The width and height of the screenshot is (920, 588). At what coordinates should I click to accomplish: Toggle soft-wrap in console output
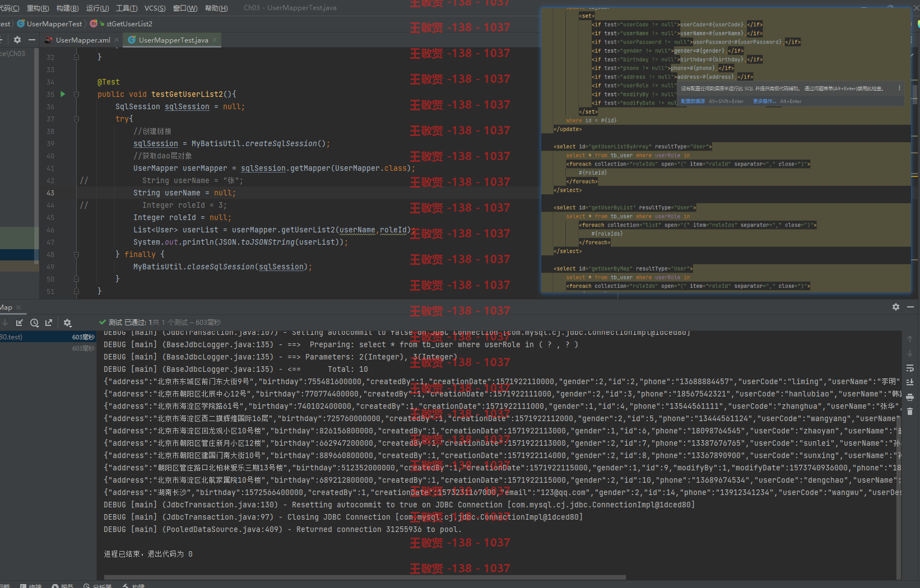pyautogui.click(x=910, y=368)
